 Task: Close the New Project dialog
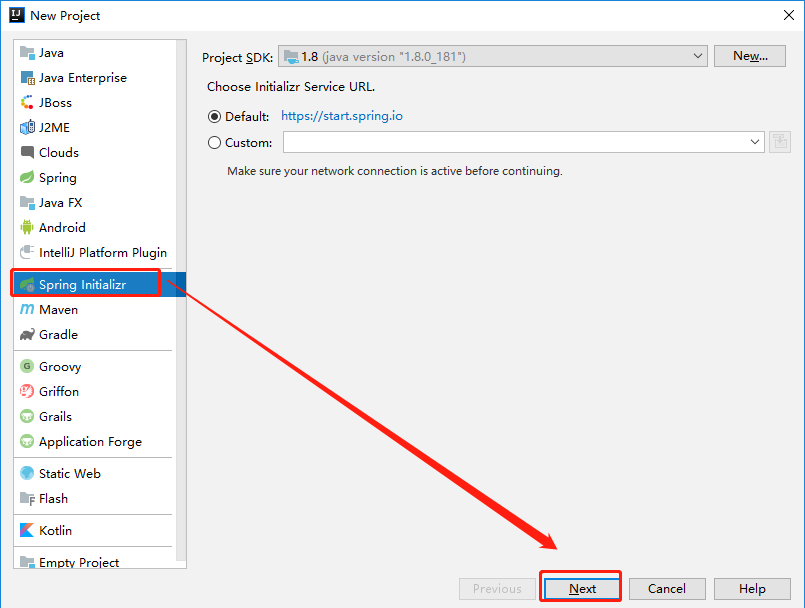coord(789,15)
